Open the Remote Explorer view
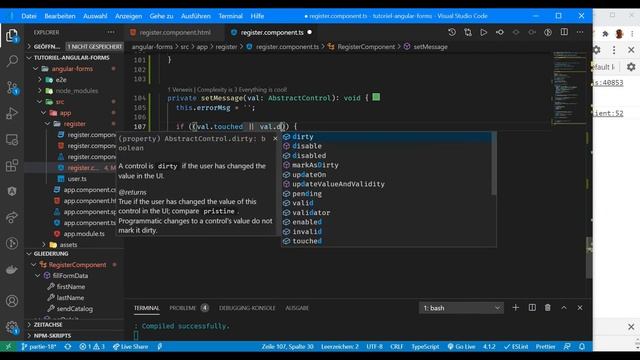640x360 pixels. [x=12, y=140]
